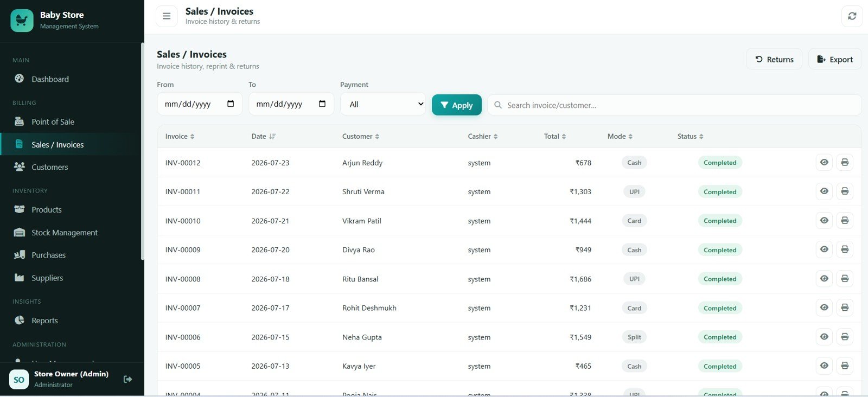Click the date 2026-07-18

[270, 279]
